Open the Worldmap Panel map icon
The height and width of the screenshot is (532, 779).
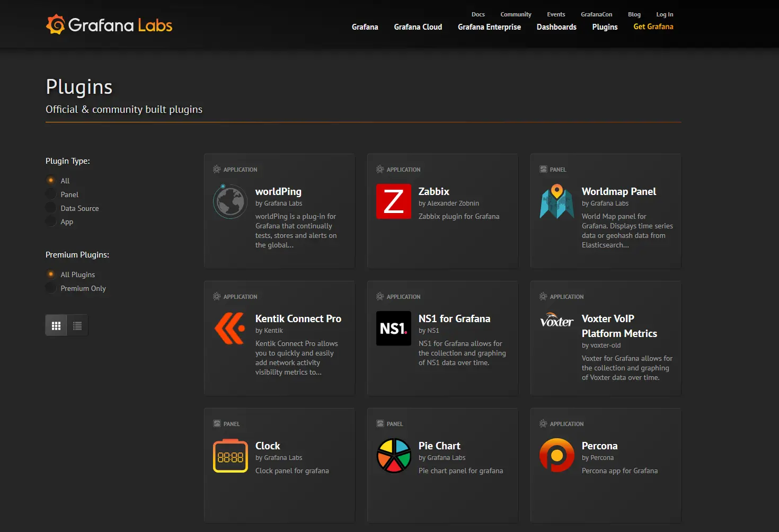point(557,201)
